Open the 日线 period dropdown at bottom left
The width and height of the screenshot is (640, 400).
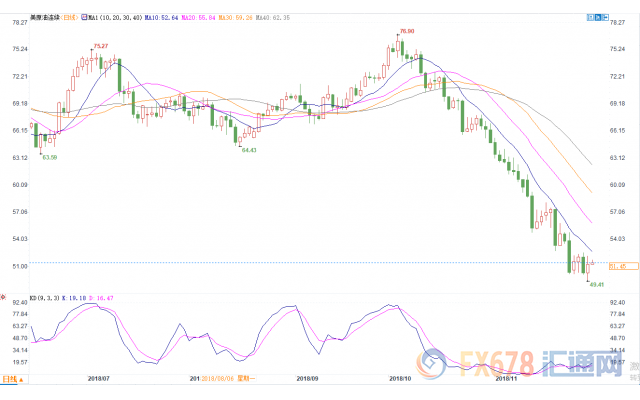coord(13,379)
